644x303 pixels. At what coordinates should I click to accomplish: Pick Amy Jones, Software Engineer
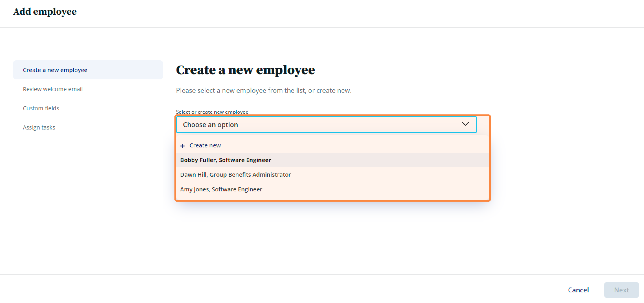click(333, 189)
